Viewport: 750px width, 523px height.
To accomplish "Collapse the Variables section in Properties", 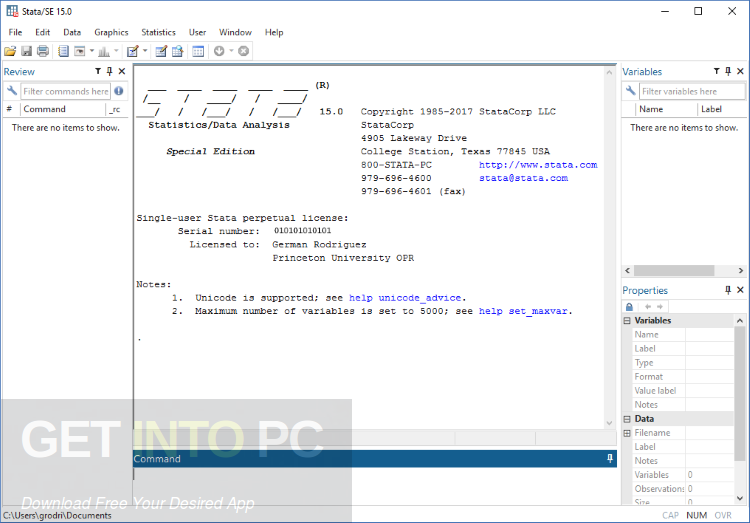I will click(x=627, y=321).
